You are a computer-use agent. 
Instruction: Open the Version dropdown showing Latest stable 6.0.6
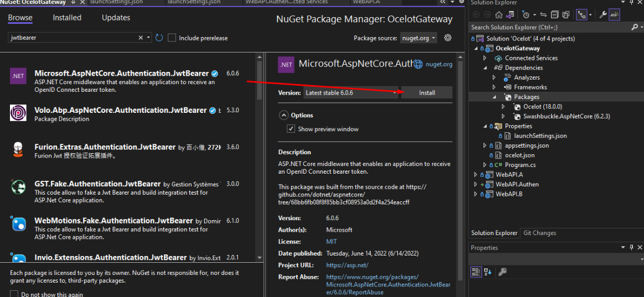(x=351, y=93)
